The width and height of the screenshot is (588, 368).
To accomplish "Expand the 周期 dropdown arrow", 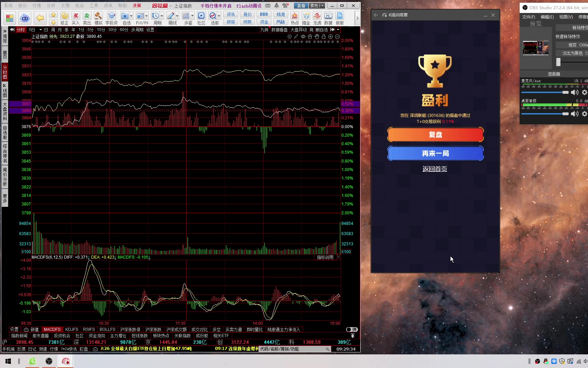I will [162, 16].
